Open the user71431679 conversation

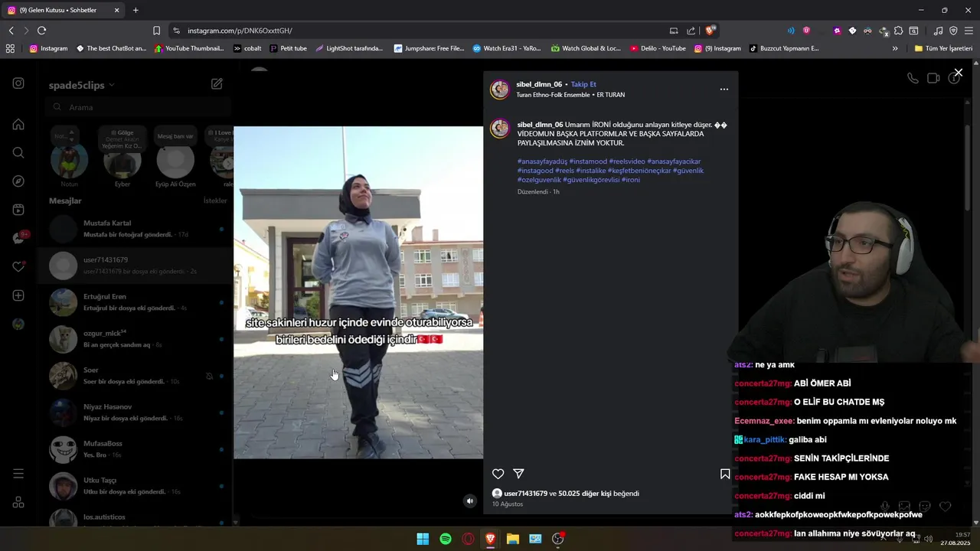(x=135, y=266)
